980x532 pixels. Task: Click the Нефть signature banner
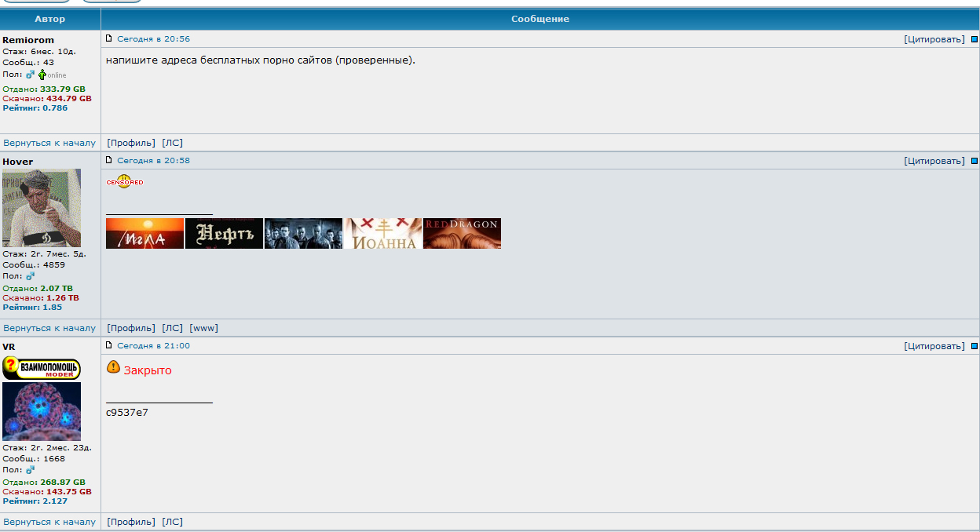[x=224, y=234]
